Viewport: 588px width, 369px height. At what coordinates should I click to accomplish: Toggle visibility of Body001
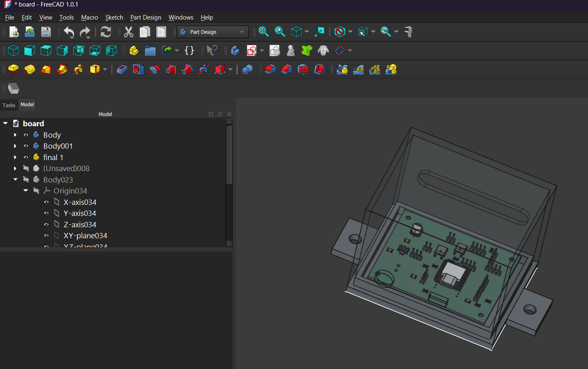click(26, 146)
